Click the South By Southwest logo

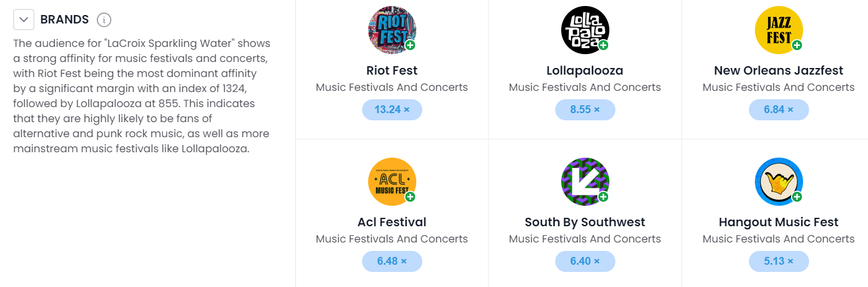pyautogui.click(x=584, y=181)
